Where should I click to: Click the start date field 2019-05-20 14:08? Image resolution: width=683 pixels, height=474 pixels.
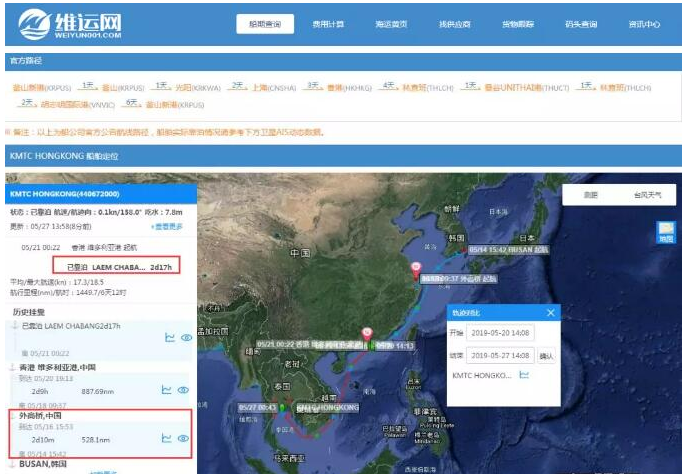[x=500, y=333]
